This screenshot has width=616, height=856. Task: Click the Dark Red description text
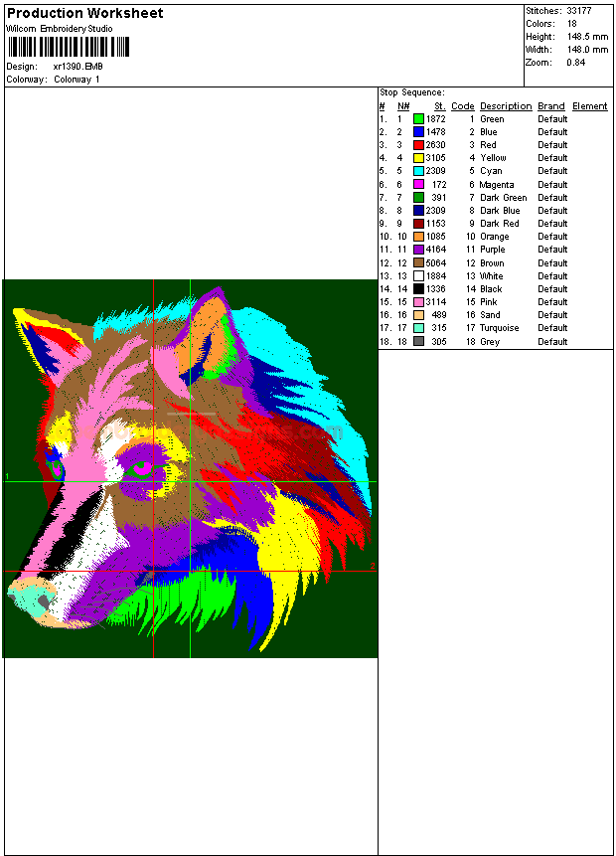pos(499,224)
